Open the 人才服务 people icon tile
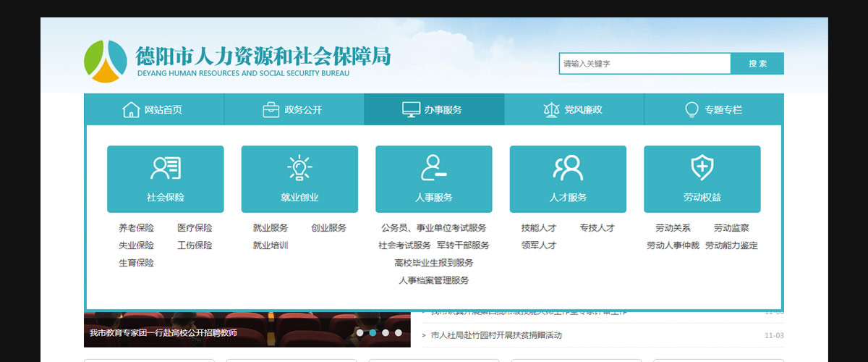Viewport: 868px width, 362px height. [568, 179]
